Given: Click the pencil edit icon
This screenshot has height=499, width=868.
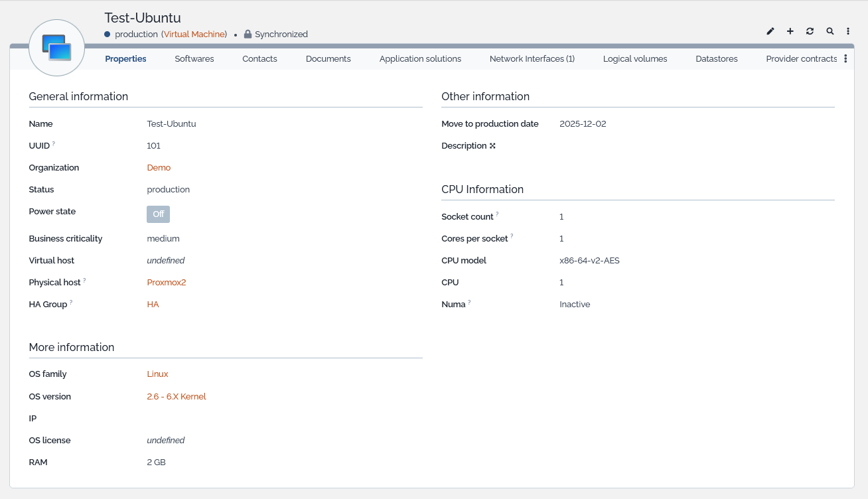Looking at the screenshot, I should (770, 31).
